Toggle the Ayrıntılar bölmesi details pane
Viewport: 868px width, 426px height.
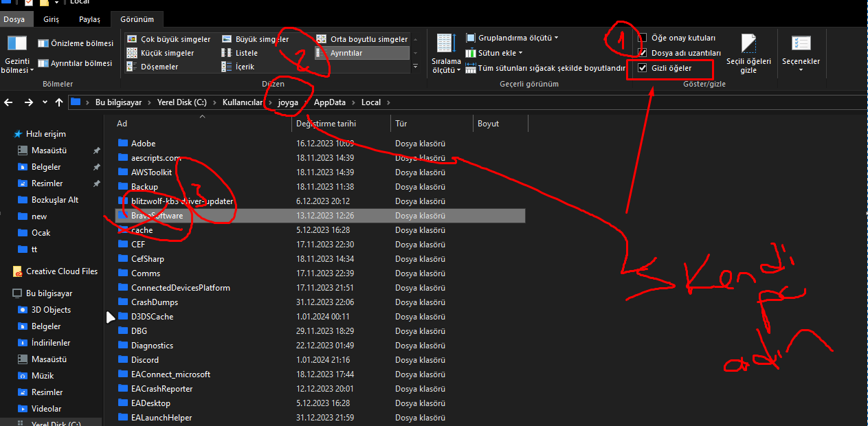75,63
